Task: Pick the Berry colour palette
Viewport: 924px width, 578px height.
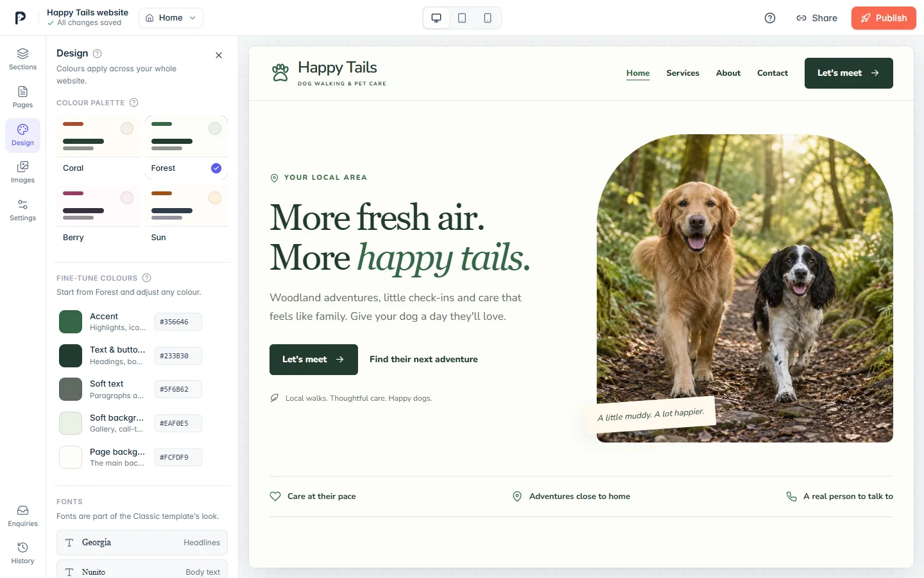Action: [98, 216]
